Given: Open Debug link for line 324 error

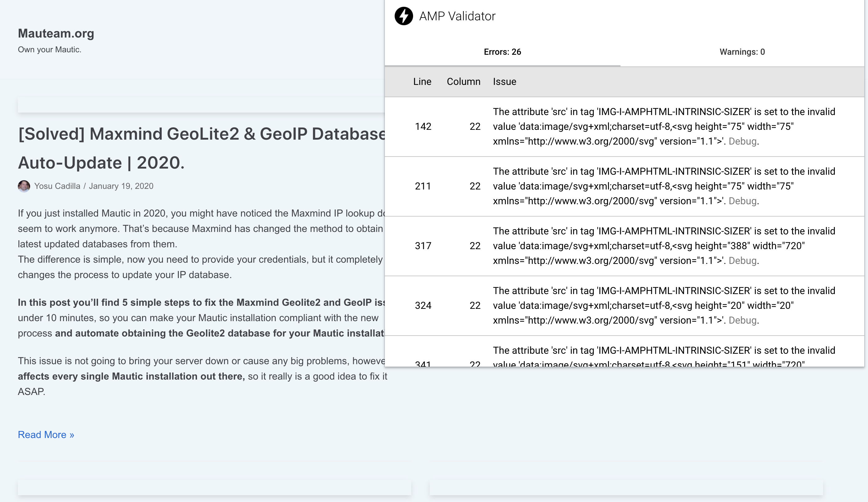Looking at the screenshot, I should [x=743, y=320].
